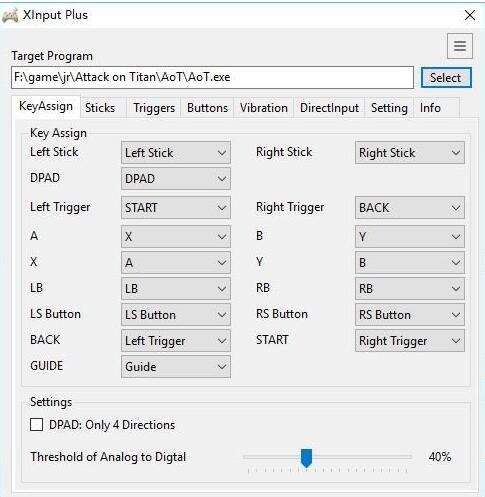Open START dropdown showing Right Trigger
The height and width of the screenshot is (497, 485).
tap(410, 341)
